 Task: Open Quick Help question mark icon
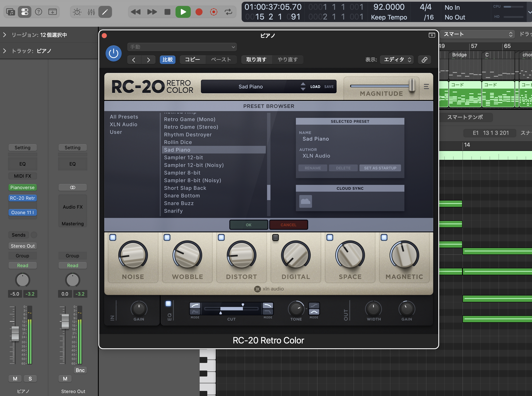click(x=39, y=12)
